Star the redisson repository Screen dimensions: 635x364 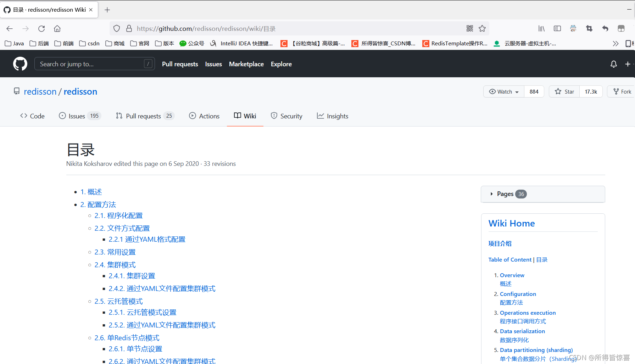pos(564,91)
